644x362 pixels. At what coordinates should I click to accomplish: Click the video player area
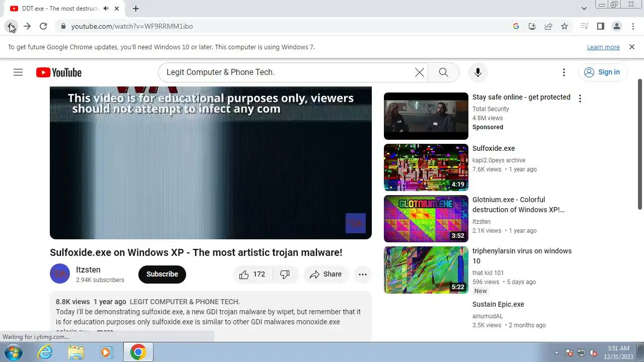[x=211, y=163]
